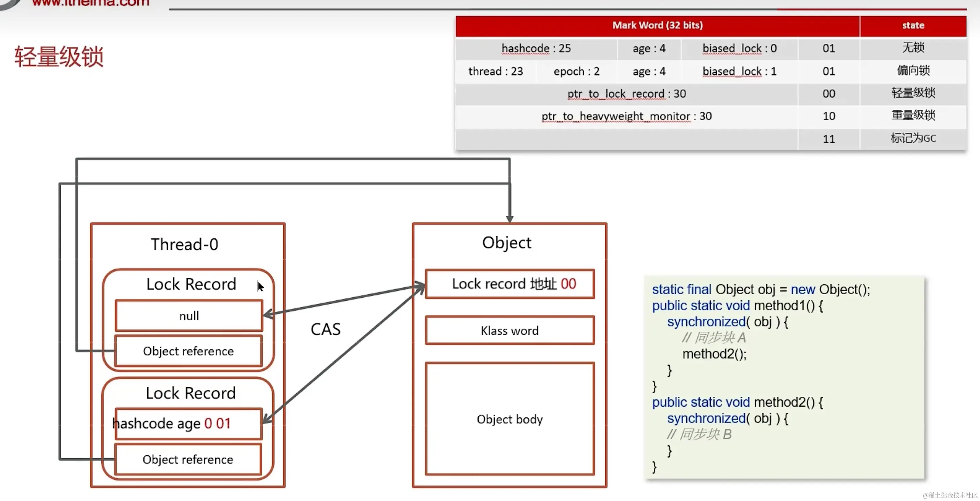Click the 轻量级锁 slide heading

click(x=59, y=57)
